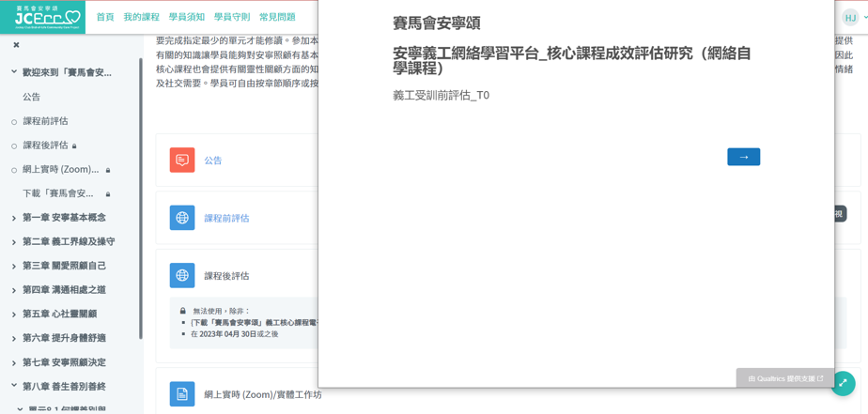Close the course index sidebar
Viewport: 868px width, 414px height.
pos(16,45)
